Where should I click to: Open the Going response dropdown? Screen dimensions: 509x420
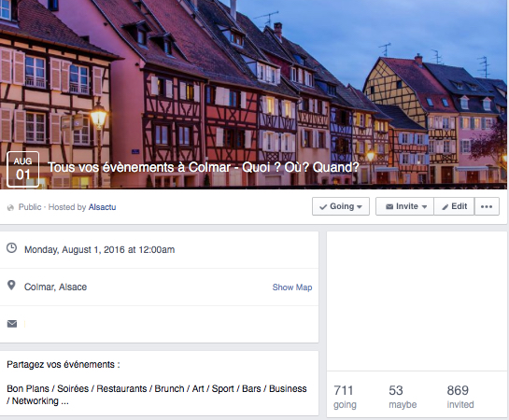(341, 206)
